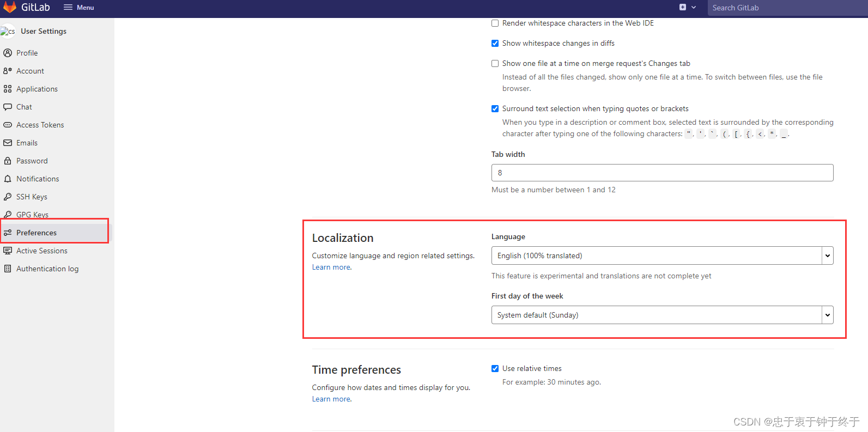This screenshot has width=868, height=432.
Task: Click the Account sidebar icon
Action: pyautogui.click(x=8, y=71)
